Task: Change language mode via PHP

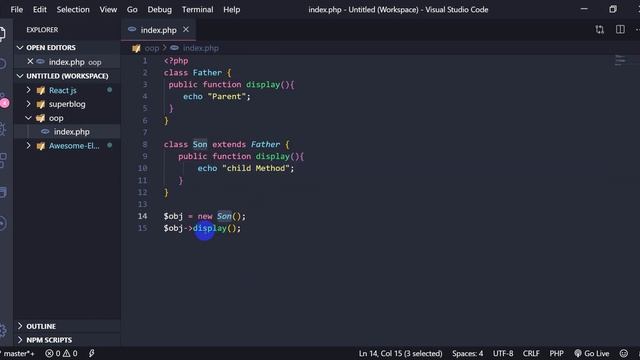Action: click(x=556, y=353)
